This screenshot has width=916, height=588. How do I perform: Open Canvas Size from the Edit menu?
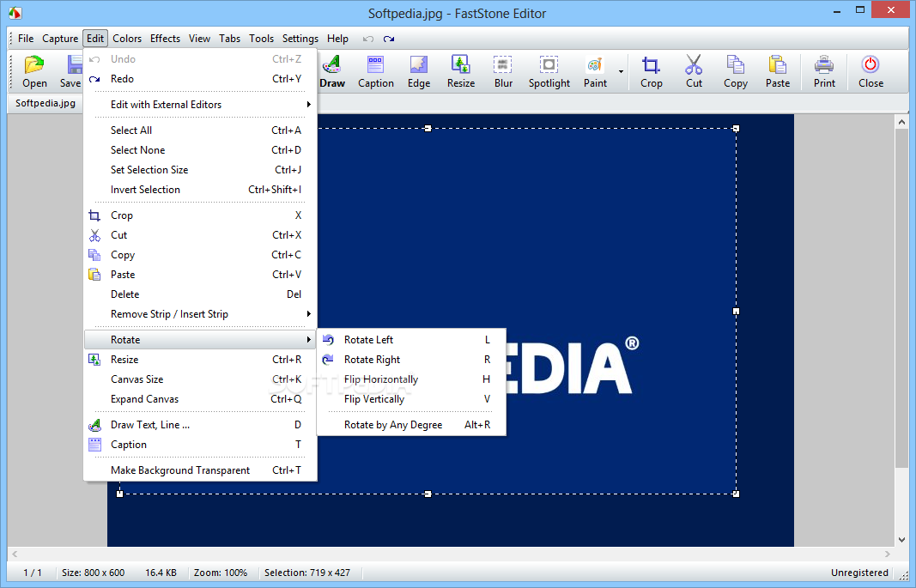(x=200, y=379)
